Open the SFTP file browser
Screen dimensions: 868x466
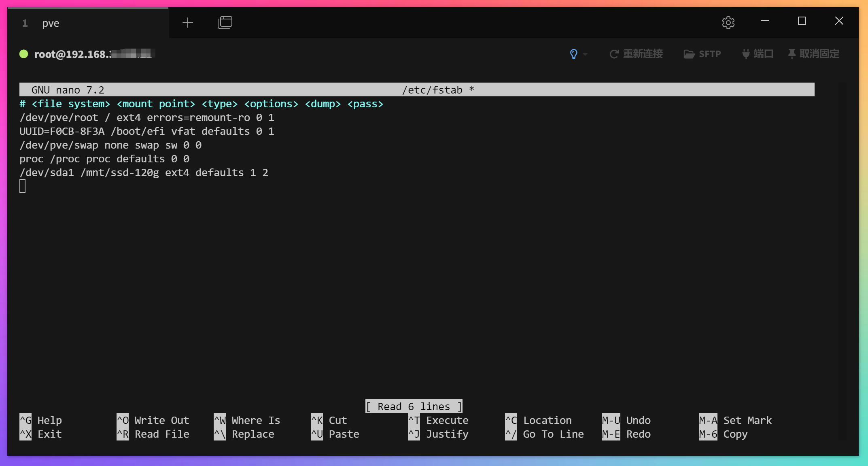[702, 54]
